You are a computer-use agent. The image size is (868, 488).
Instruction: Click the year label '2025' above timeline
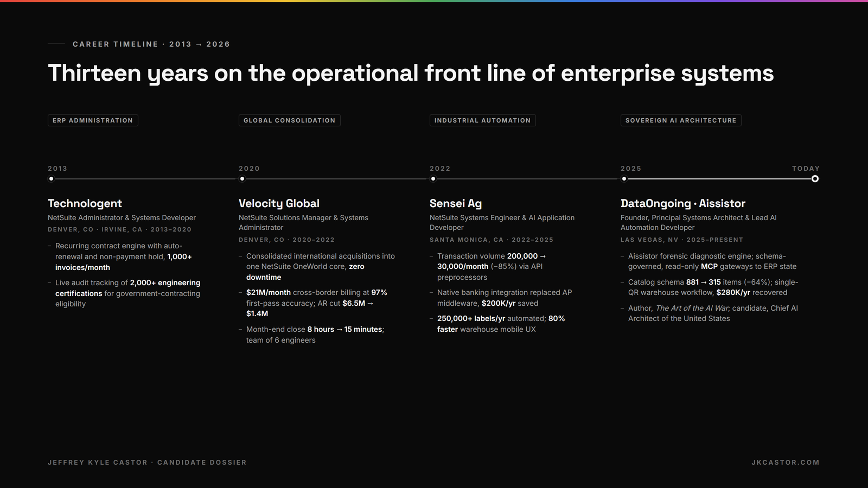[x=631, y=169]
